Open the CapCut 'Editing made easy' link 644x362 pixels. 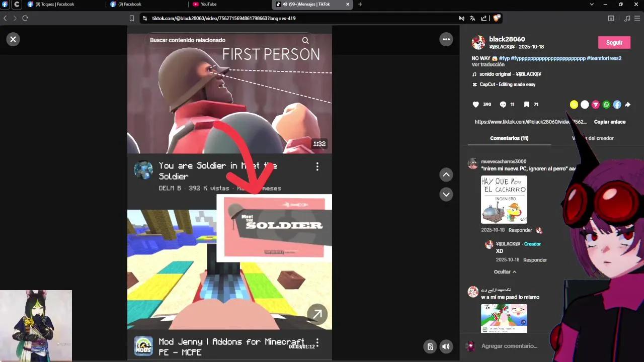[x=507, y=84]
